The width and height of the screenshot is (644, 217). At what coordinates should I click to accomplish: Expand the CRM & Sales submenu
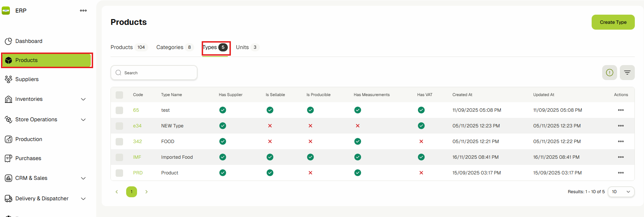tap(83, 178)
